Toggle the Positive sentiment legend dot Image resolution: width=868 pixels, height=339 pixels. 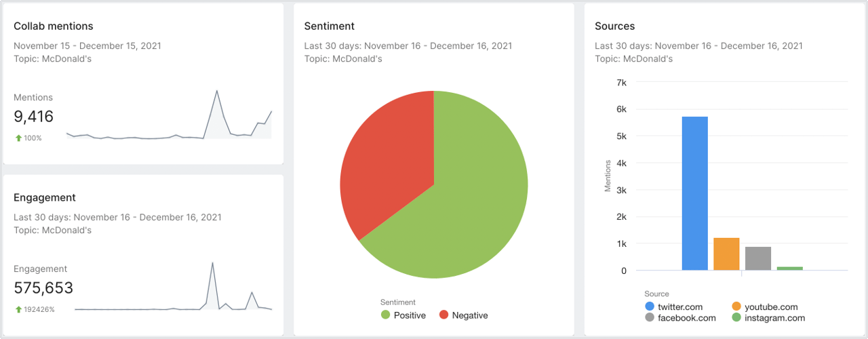(x=385, y=315)
